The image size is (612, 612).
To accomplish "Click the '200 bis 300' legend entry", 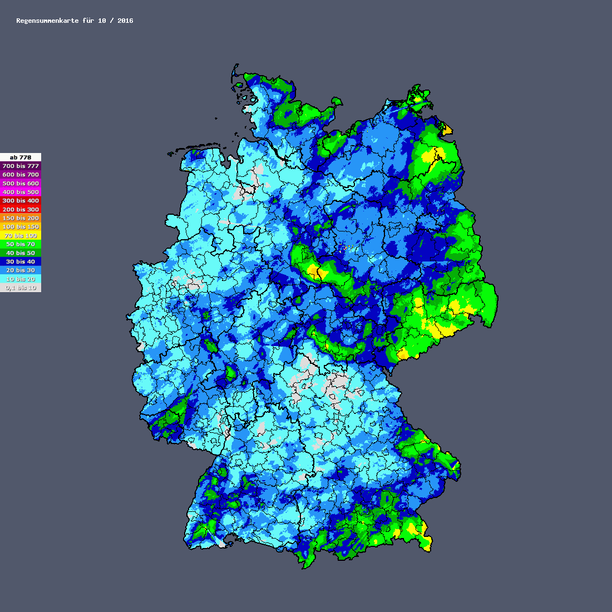I will point(20,210).
